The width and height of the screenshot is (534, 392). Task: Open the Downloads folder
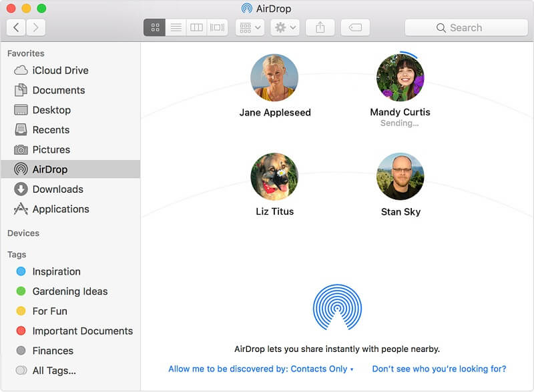coord(58,189)
